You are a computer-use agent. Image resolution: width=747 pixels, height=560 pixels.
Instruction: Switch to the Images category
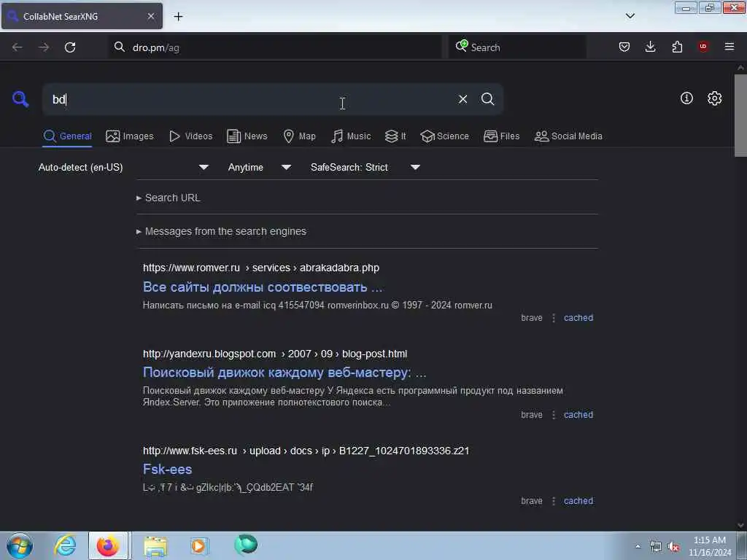pos(130,136)
